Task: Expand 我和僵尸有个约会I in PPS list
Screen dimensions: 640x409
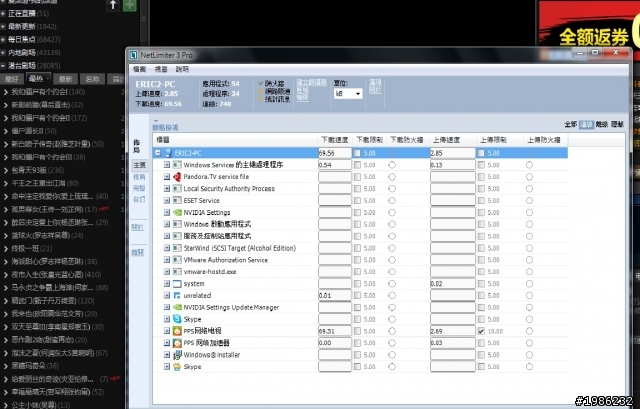Action: pyautogui.click(x=6, y=92)
